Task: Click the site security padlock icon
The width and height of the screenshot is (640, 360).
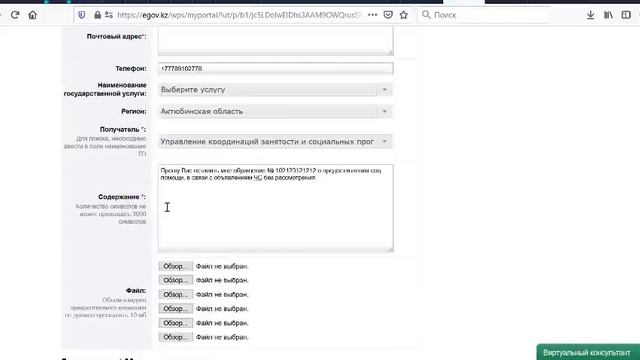Action: (97, 15)
